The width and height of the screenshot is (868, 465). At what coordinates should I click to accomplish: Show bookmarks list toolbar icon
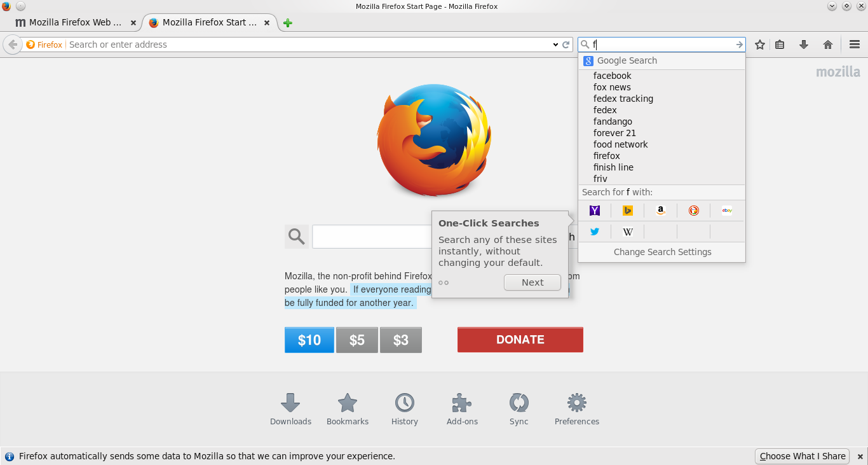tap(780, 45)
